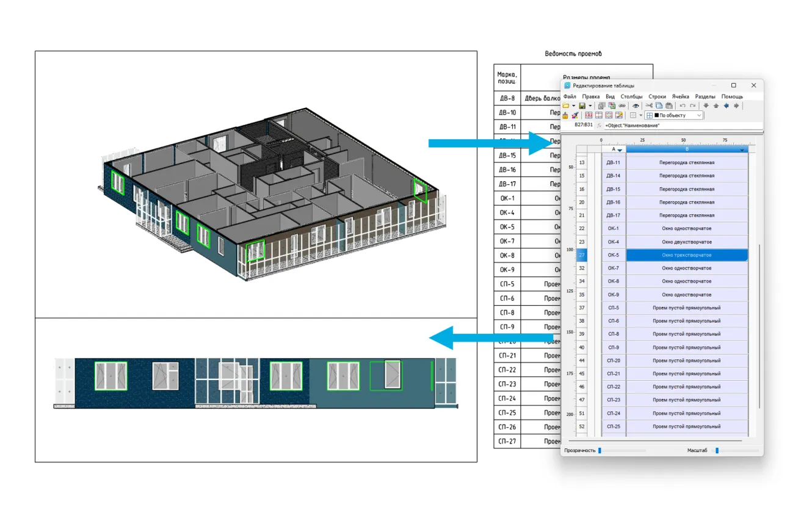
Task: Click the scissors cut icon
Action: pos(649,106)
